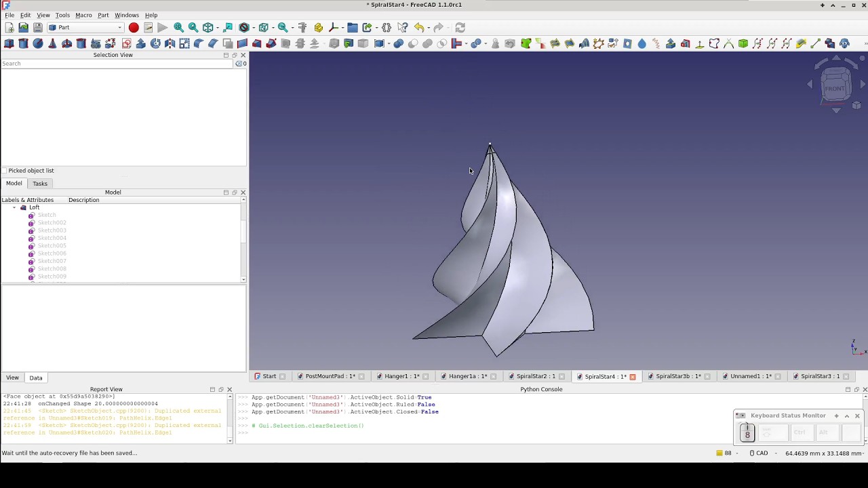Click the Description column header
The image size is (868, 488).
coord(84,200)
